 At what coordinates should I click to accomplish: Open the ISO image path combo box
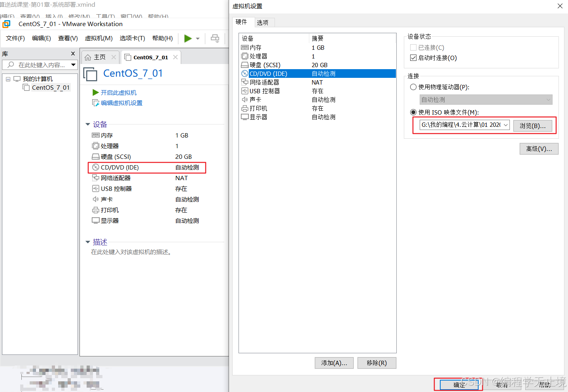point(465,125)
